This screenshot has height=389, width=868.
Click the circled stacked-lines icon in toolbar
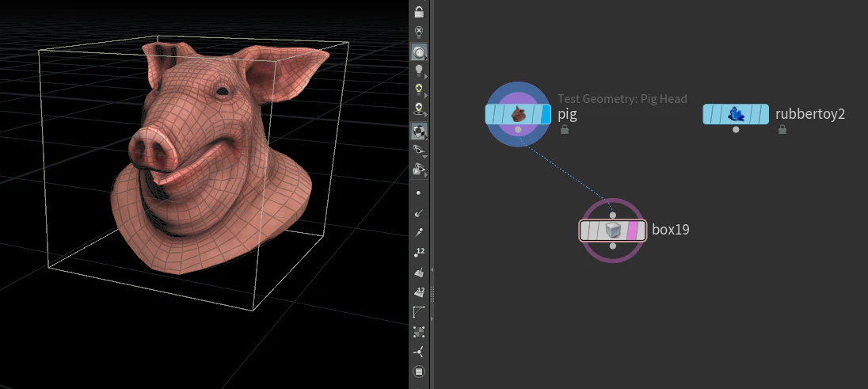(x=419, y=372)
